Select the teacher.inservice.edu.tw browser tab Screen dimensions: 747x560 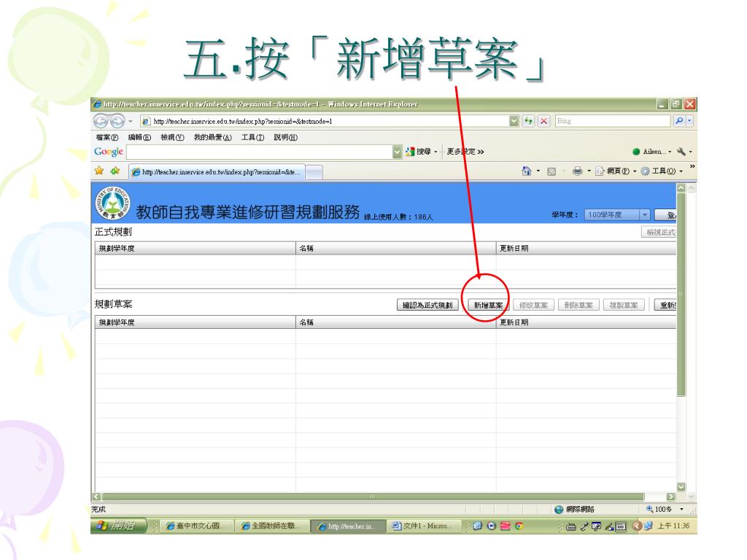(216, 172)
